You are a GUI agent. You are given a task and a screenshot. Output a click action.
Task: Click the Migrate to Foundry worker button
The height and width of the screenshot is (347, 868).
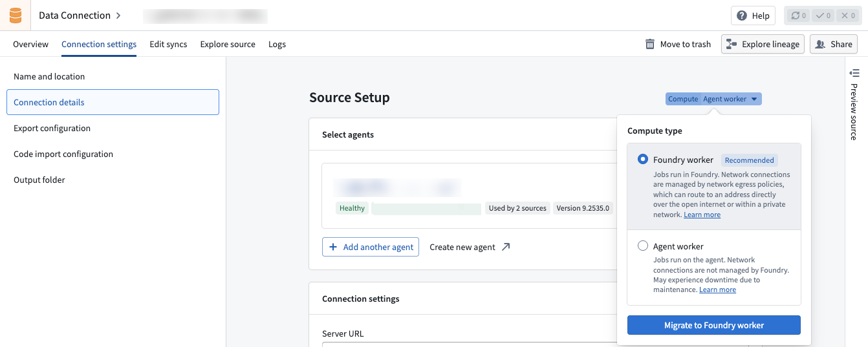[x=714, y=325]
